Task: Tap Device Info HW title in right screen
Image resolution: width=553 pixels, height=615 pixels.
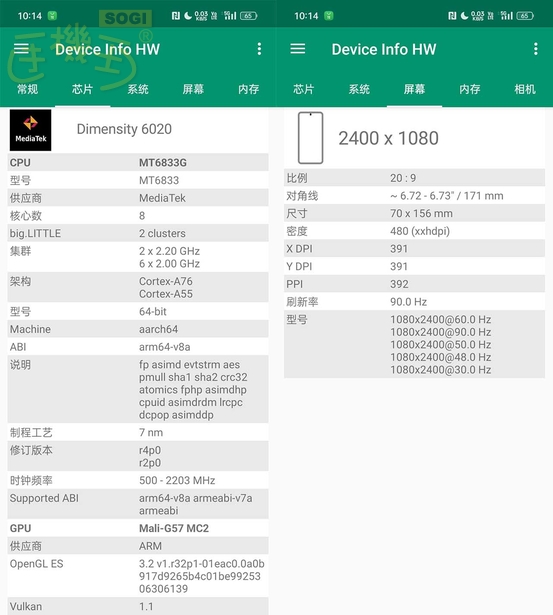Action: [x=384, y=49]
